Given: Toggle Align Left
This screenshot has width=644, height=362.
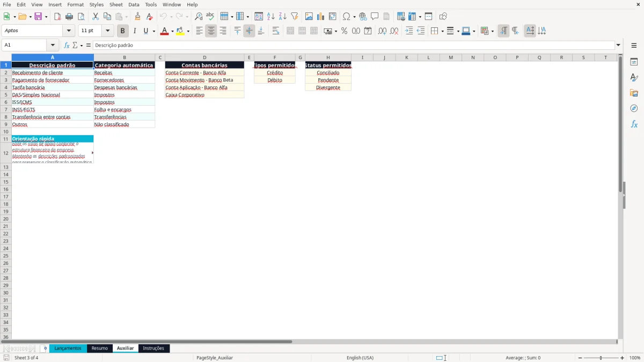Looking at the screenshot, I should click(199, 31).
